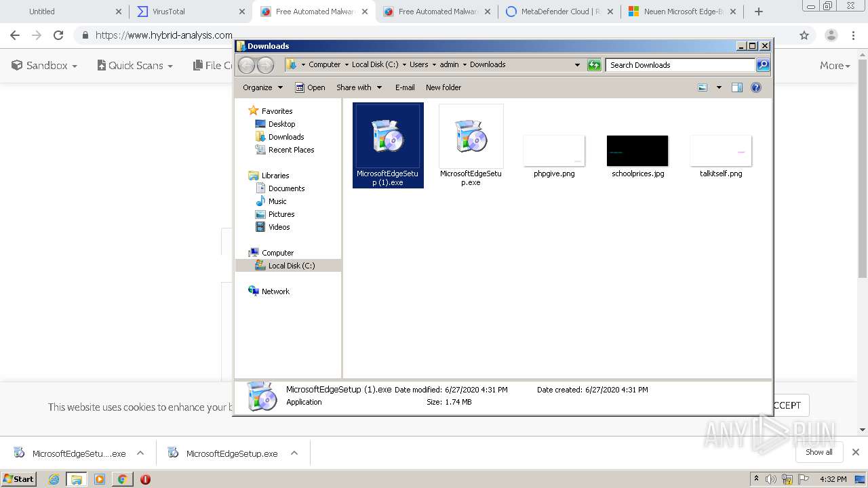
Task: Expand options for MicrosoftEdgeSetup.exe download
Action: point(294,453)
